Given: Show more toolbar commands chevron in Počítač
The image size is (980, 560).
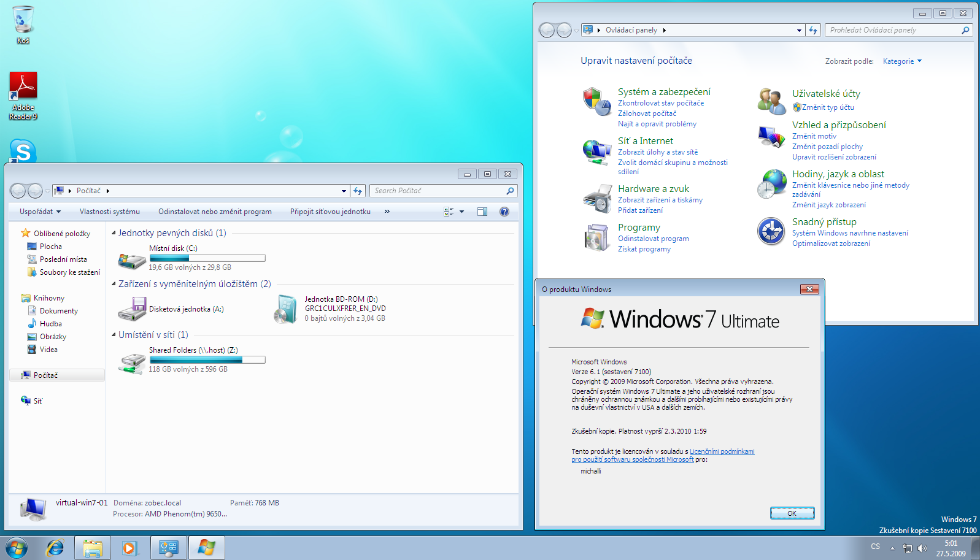Looking at the screenshot, I should pyautogui.click(x=387, y=212).
